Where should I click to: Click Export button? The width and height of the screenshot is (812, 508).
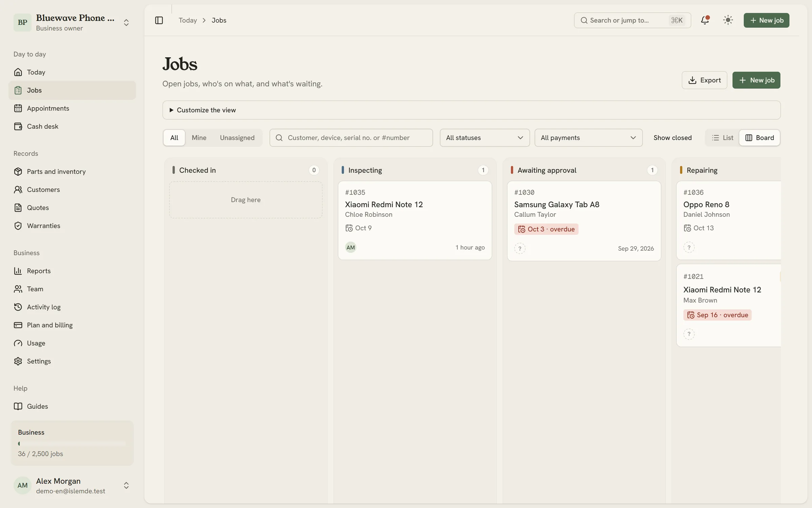point(704,80)
